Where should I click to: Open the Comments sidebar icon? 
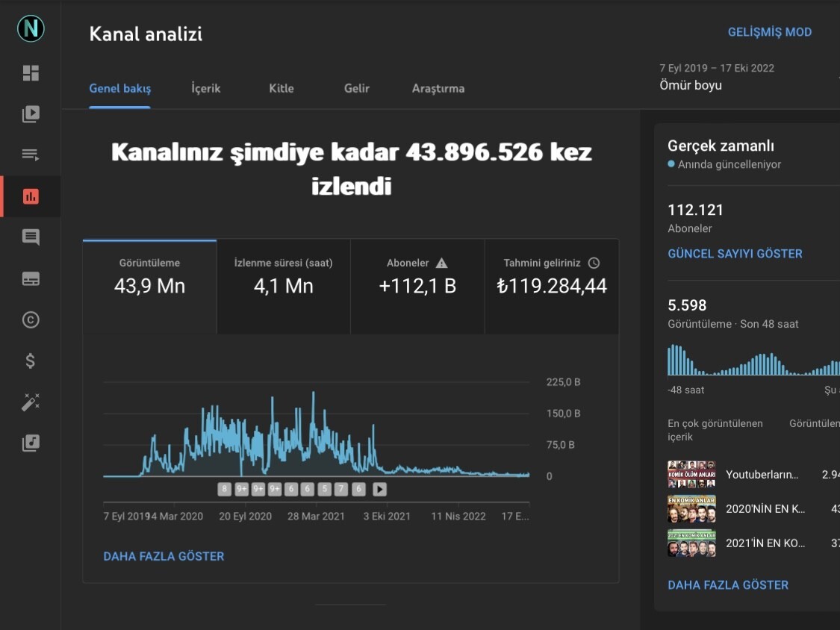31,237
